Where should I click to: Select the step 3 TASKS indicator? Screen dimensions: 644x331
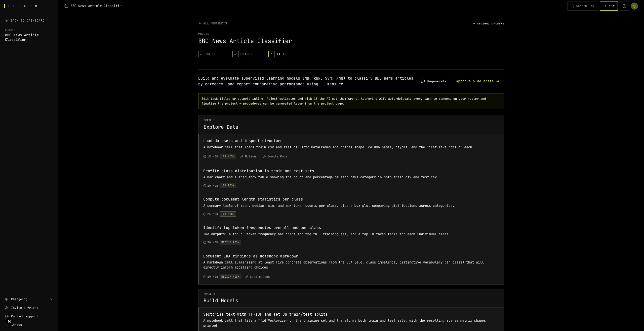(271, 54)
